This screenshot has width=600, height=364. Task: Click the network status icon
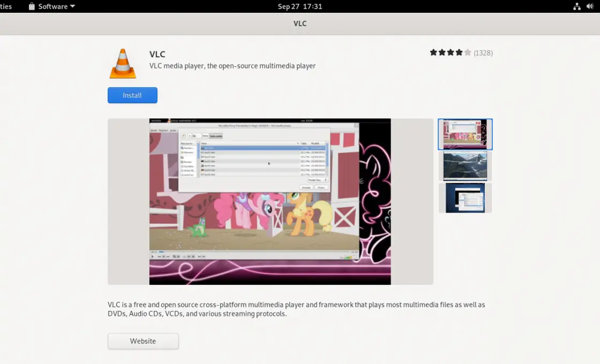(576, 6)
